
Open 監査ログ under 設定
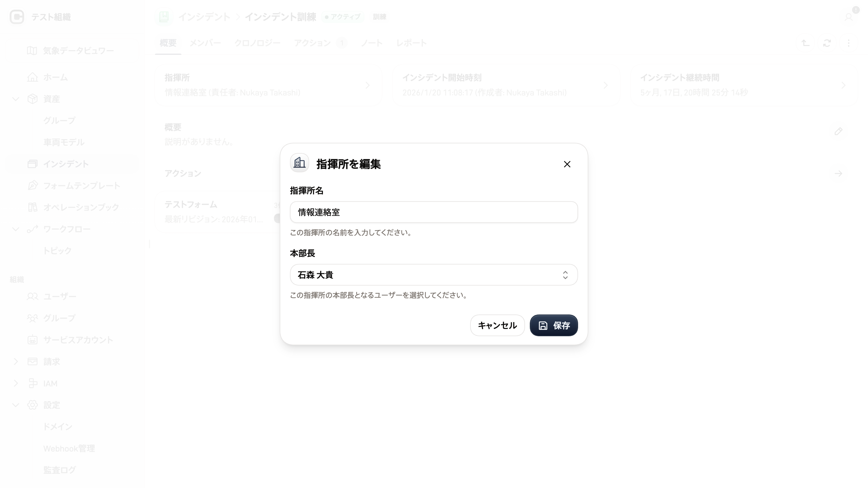click(60, 470)
